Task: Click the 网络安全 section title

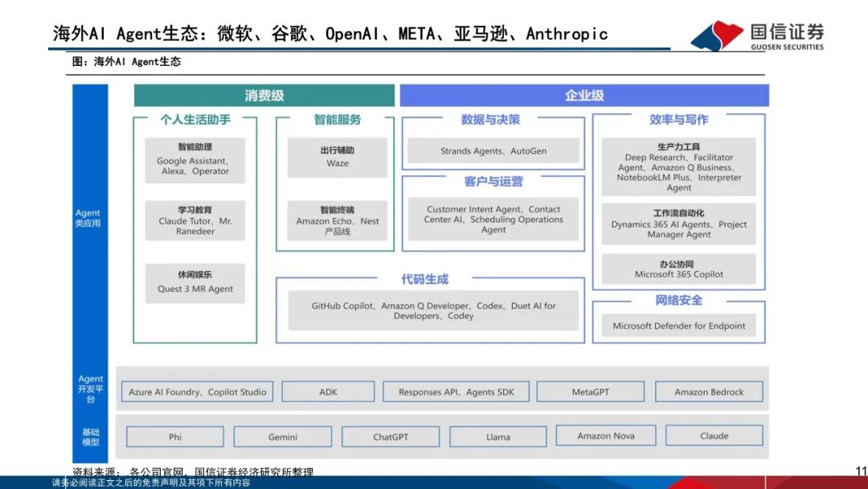Action: [678, 300]
